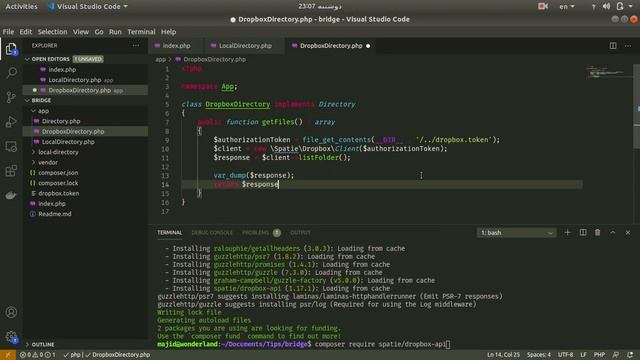
Task: Open the Source Control view
Action: 11,97
